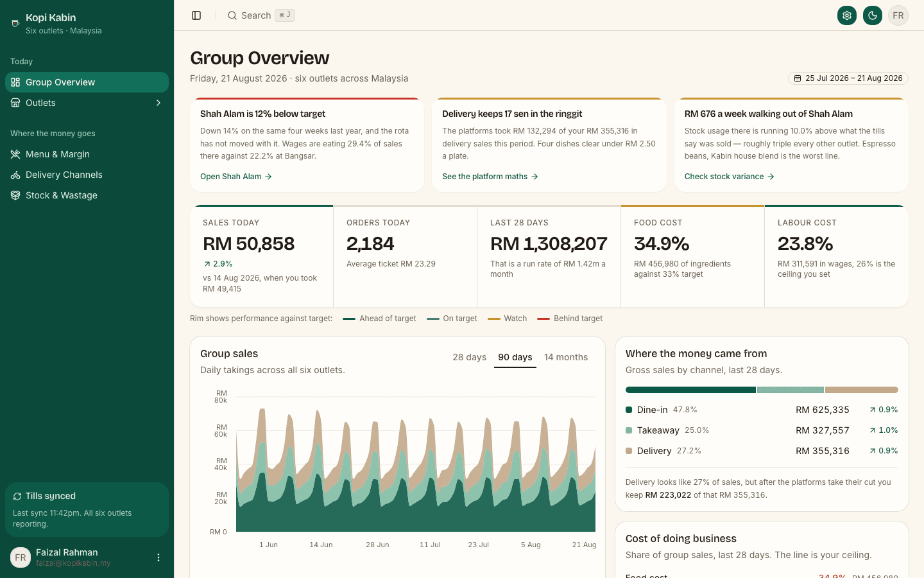Select Group Overview in the sidebar

[x=87, y=82]
